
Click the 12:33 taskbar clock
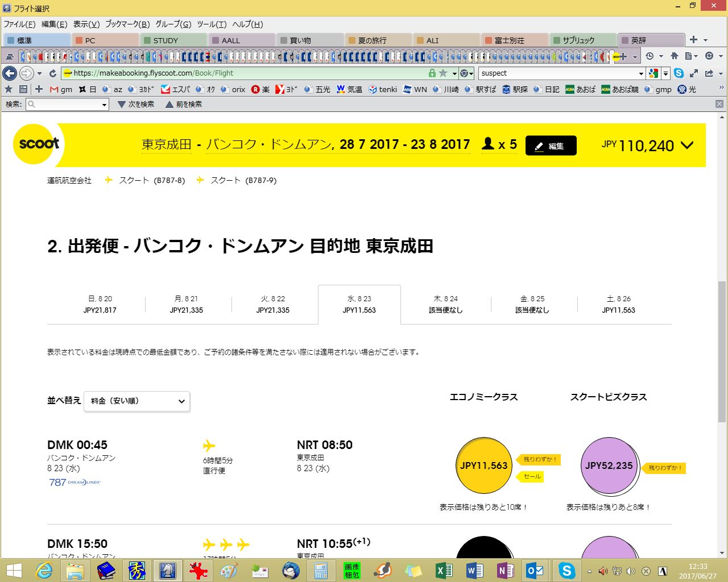point(698,567)
